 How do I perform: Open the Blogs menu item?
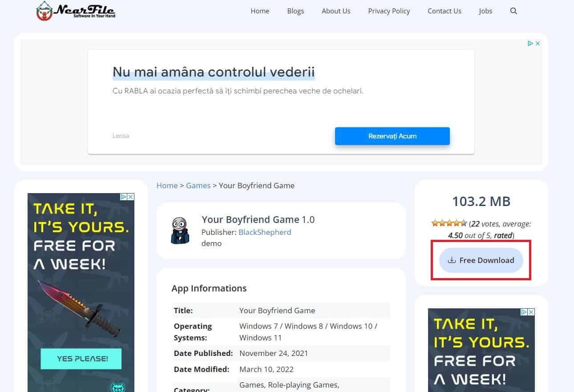(295, 11)
